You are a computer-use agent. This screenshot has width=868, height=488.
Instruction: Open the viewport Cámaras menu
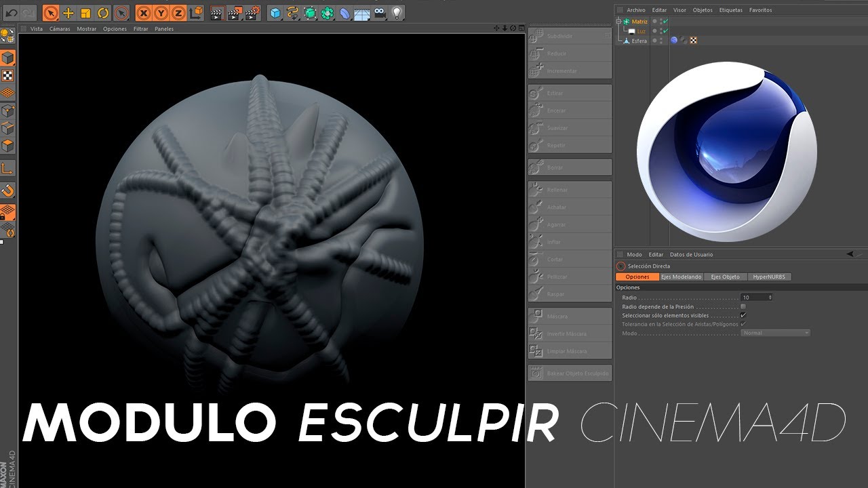click(60, 29)
